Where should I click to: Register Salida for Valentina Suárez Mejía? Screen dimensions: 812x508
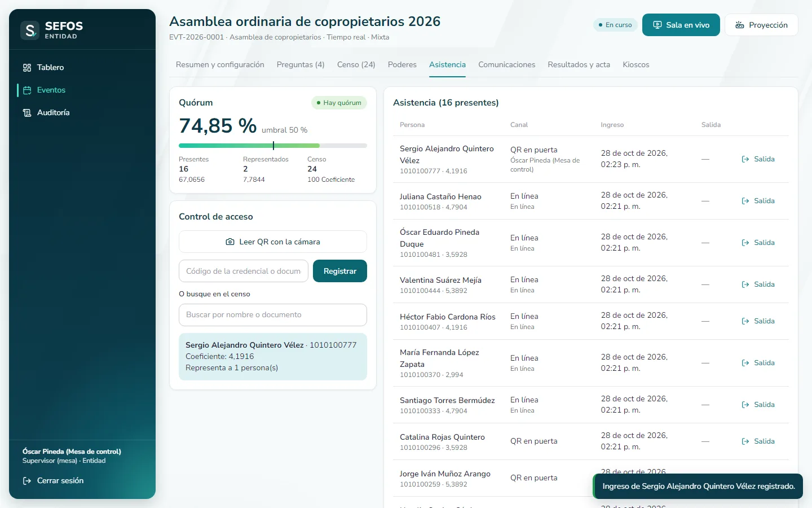(x=758, y=284)
